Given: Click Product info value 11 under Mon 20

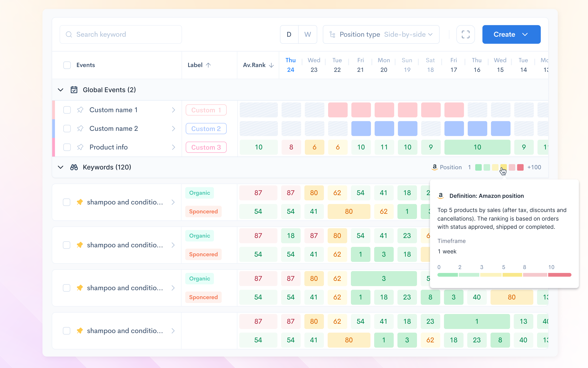Looking at the screenshot, I should point(384,147).
